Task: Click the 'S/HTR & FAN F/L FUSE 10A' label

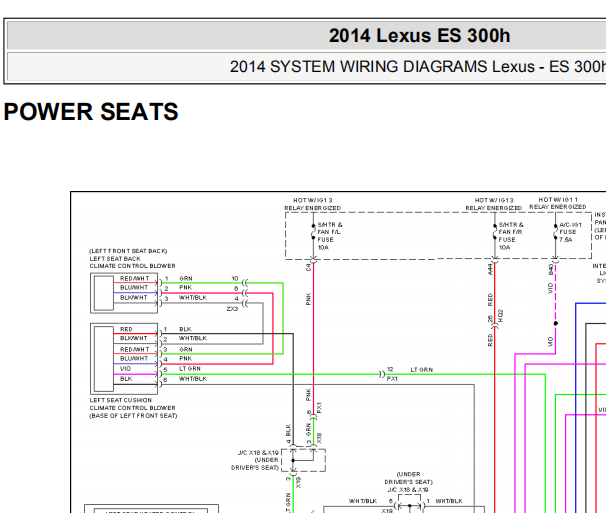Action: tap(330, 236)
